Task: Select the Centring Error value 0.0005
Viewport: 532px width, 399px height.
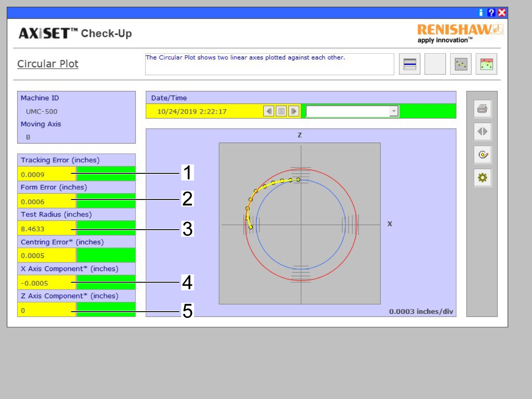Action: click(x=33, y=256)
